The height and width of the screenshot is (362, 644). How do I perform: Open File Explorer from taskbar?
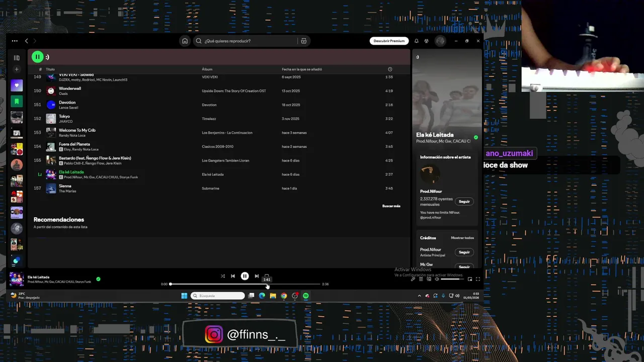[x=273, y=296]
